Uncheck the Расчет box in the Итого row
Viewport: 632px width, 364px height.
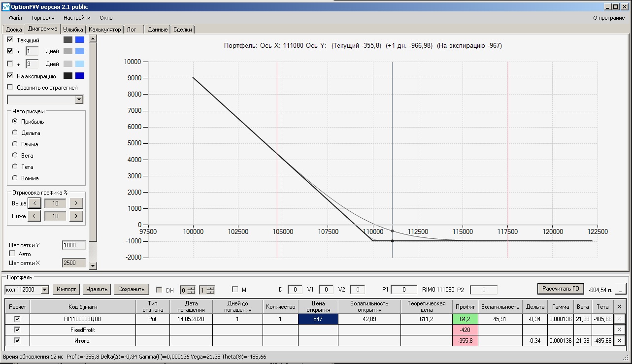tap(17, 340)
